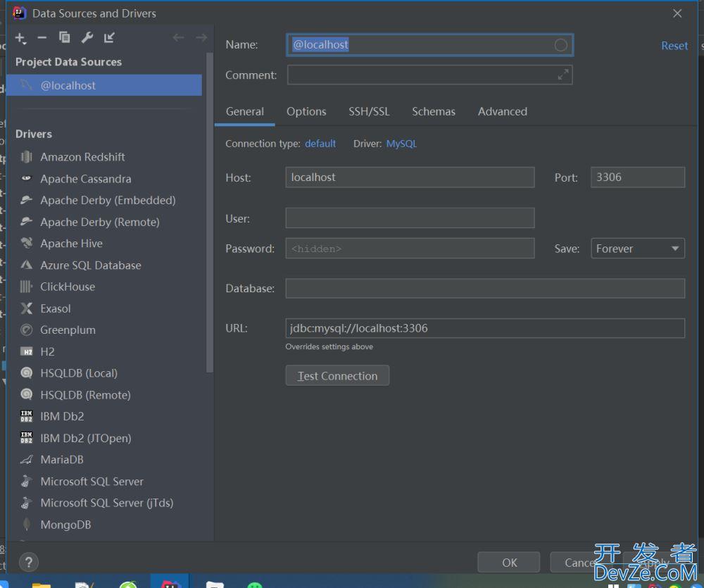Select HSQLDB (Local) driver icon
Screen dimensions: 704x588
(x=27, y=373)
